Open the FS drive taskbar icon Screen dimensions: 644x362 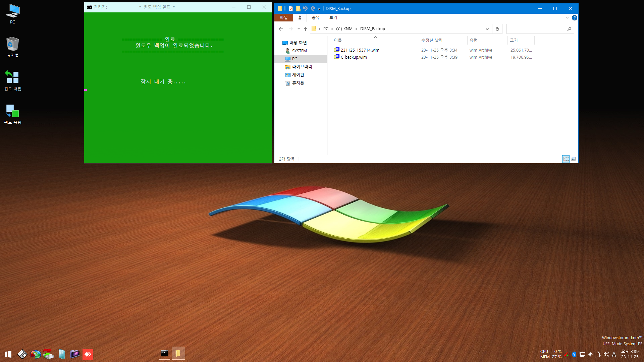coord(48,354)
